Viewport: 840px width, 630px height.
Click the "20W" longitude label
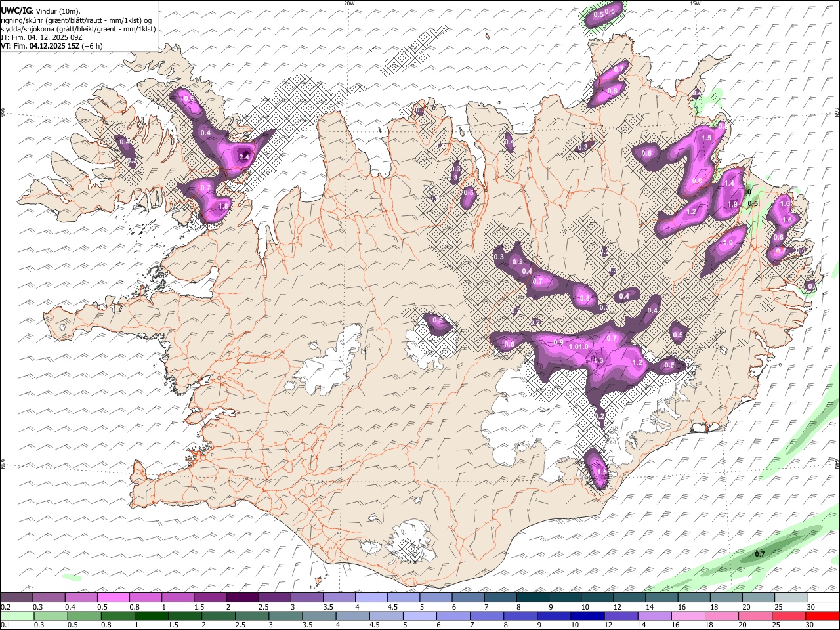click(349, 3)
